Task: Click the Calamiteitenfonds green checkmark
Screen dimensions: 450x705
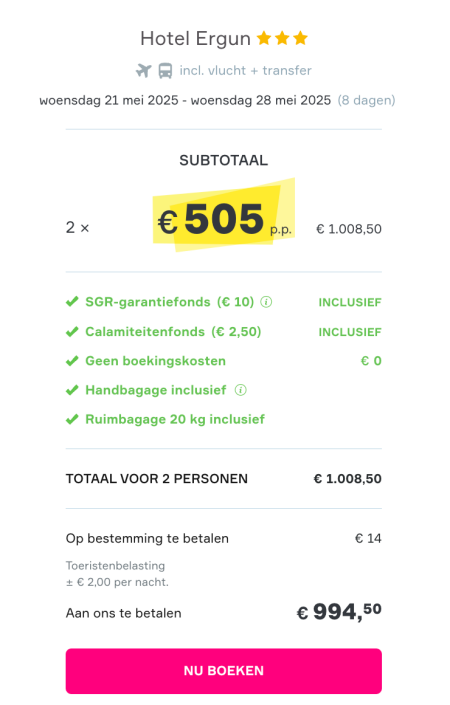Action: coord(72,332)
